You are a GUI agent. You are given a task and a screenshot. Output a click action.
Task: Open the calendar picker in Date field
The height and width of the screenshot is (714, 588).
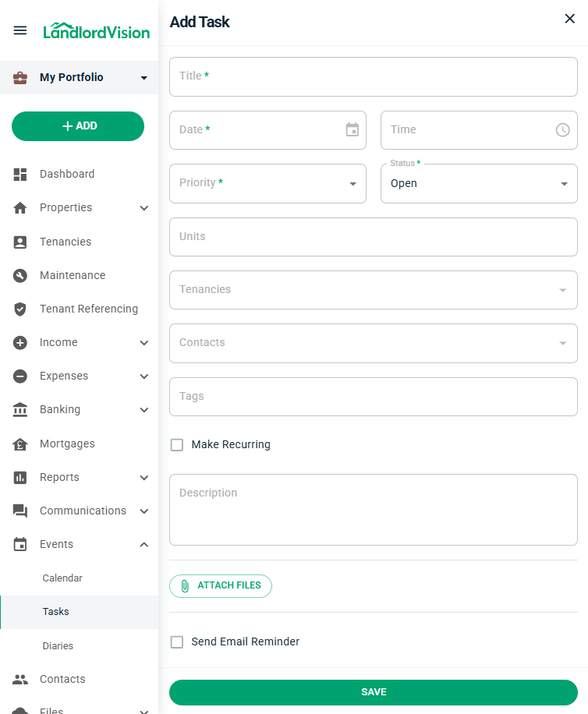point(352,129)
